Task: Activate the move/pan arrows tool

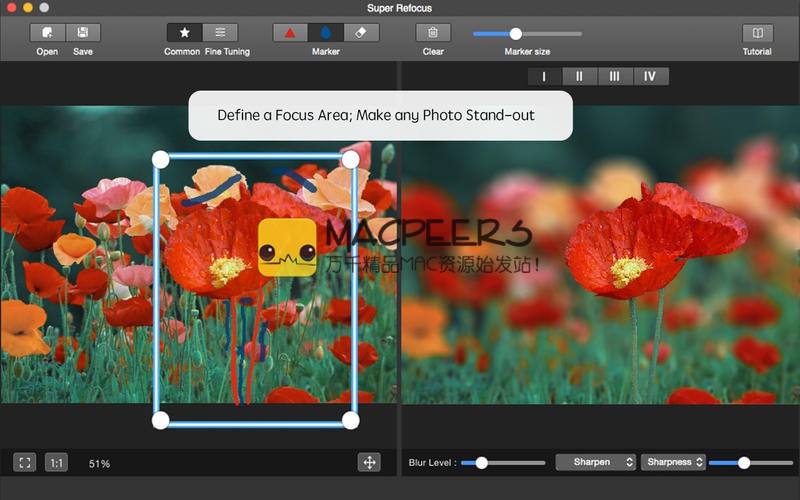Action: pyautogui.click(x=369, y=462)
